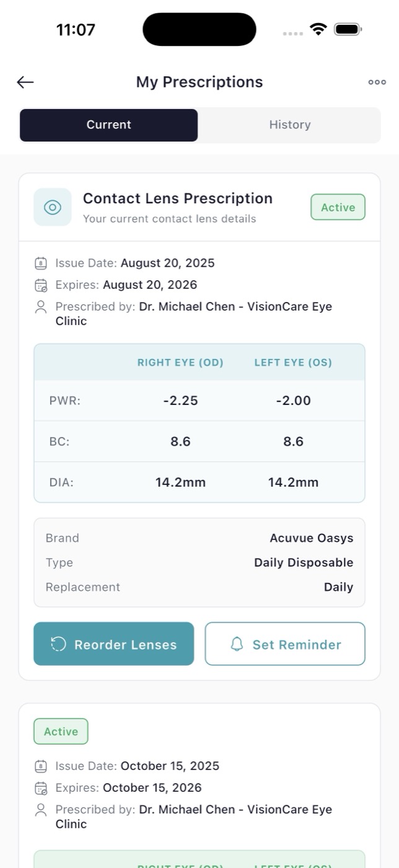The image size is (399, 868).
Task: Switch to the History tab
Action: pyautogui.click(x=289, y=125)
